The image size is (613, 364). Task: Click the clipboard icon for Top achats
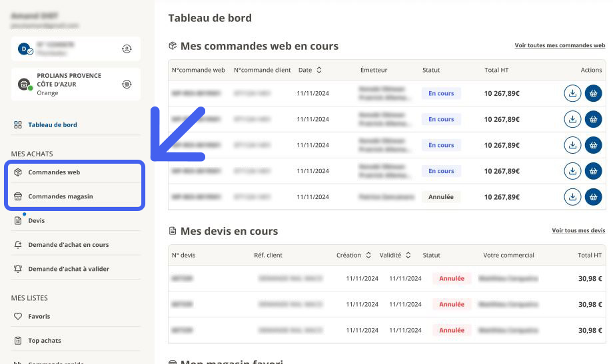point(18,341)
